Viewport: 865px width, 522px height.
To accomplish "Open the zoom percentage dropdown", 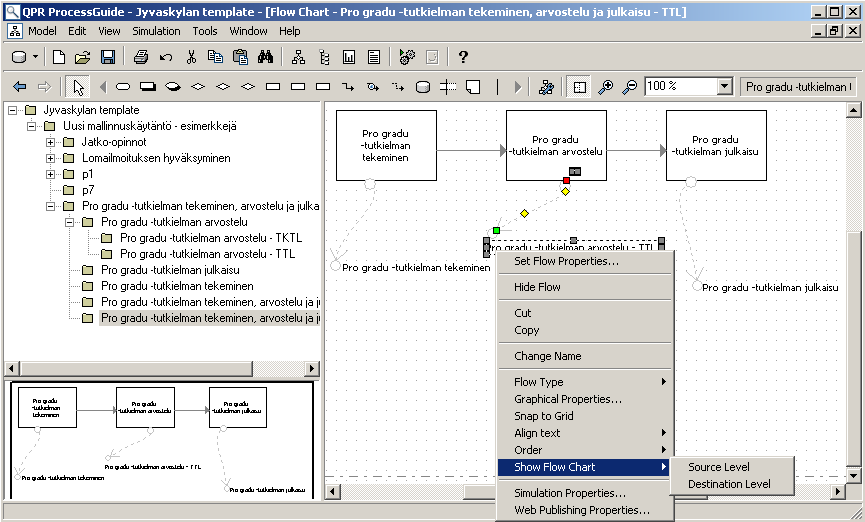I will [x=724, y=87].
